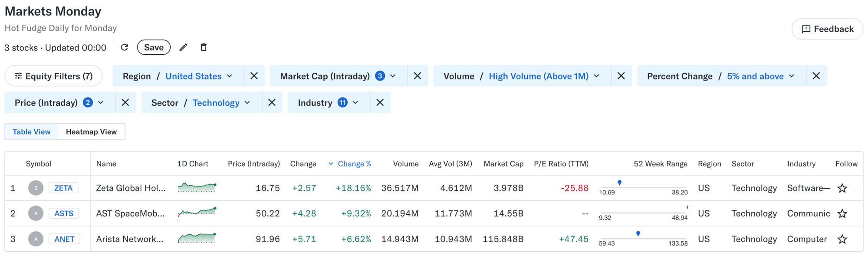The image size is (868, 256).
Task: Click the name Arista Network...
Action: 130,239
